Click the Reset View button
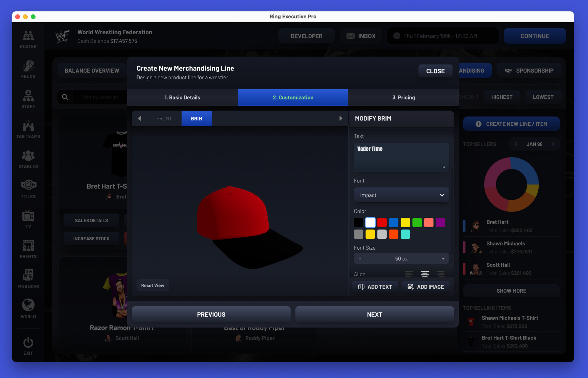This screenshot has width=588, height=378. pos(153,285)
